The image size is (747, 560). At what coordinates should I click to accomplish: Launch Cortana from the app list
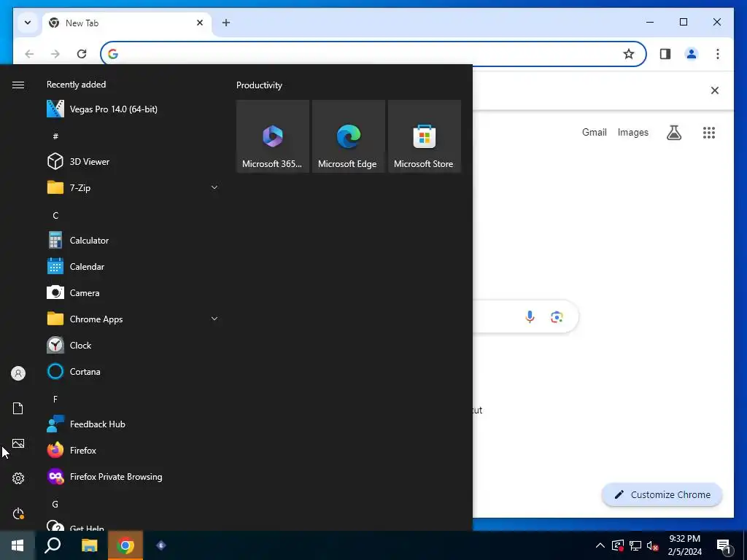point(133,371)
